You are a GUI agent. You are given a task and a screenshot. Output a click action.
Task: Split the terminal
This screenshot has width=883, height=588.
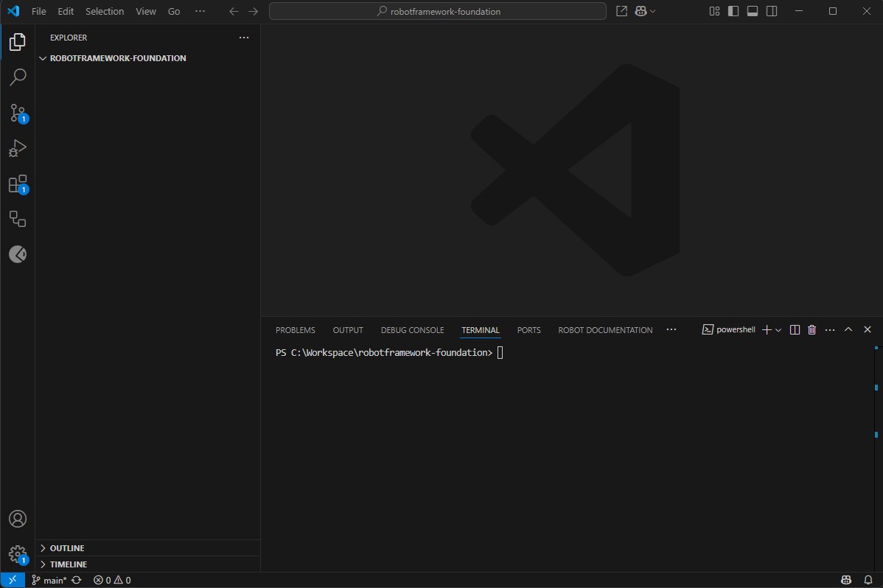coord(795,330)
